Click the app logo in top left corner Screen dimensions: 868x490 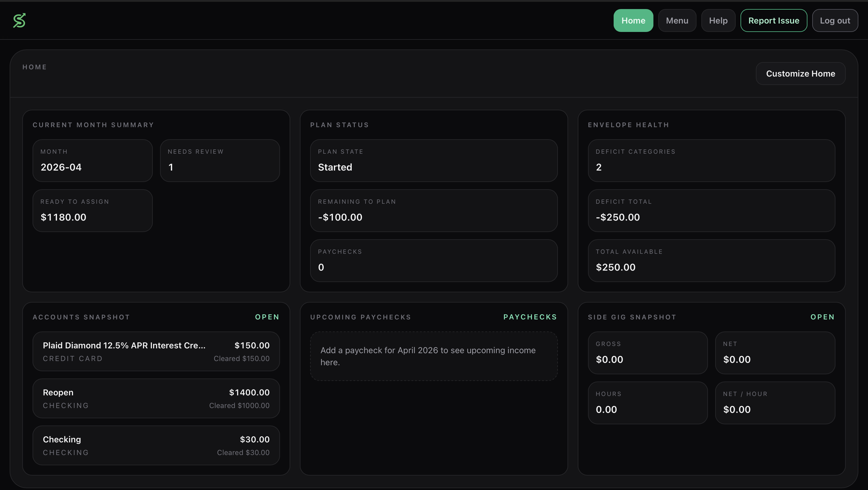[x=19, y=20]
